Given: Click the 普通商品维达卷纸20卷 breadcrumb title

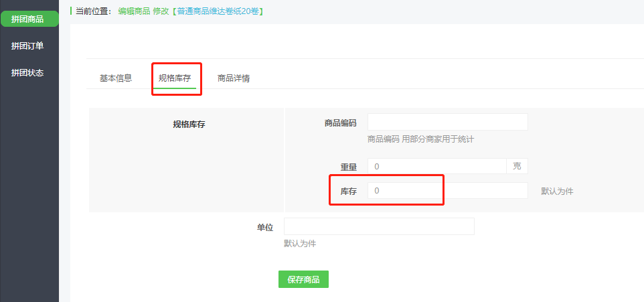Looking at the screenshot, I should [218, 11].
